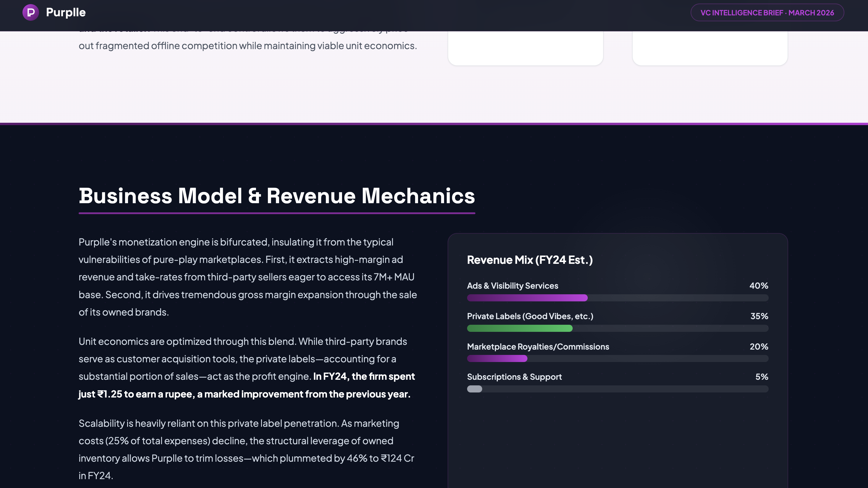Click the Marketplace Royalties progress indicator
Screen dimensions: 868x488
pyautogui.click(x=497, y=358)
